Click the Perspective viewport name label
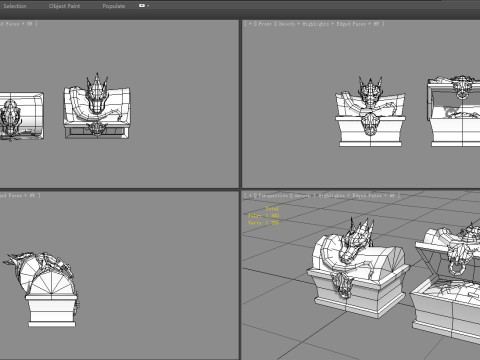This screenshot has width=480, height=360. point(272,196)
